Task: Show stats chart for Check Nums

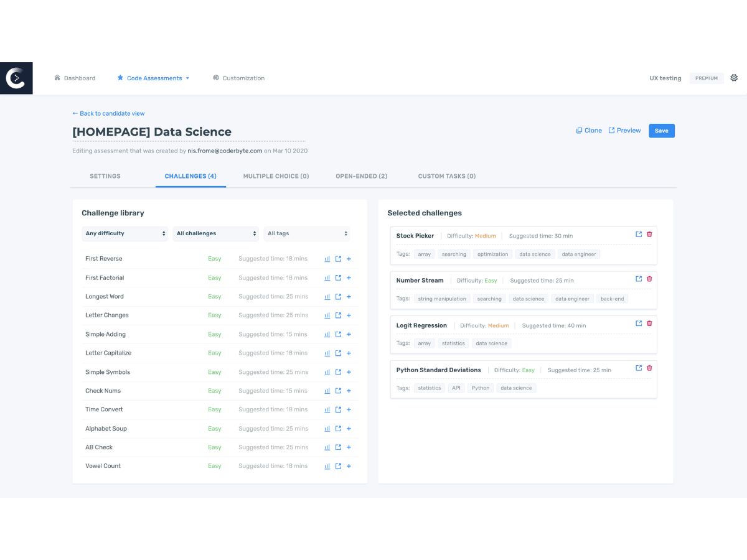Action: point(327,391)
